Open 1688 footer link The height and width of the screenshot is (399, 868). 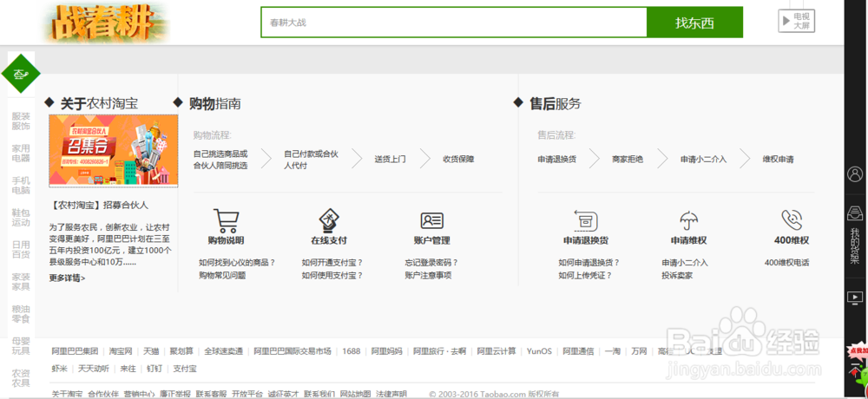[351, 351]
